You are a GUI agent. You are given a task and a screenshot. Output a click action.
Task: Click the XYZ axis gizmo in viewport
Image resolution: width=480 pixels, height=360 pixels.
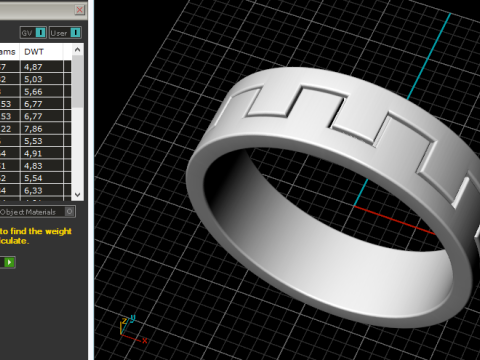(133, 329)
